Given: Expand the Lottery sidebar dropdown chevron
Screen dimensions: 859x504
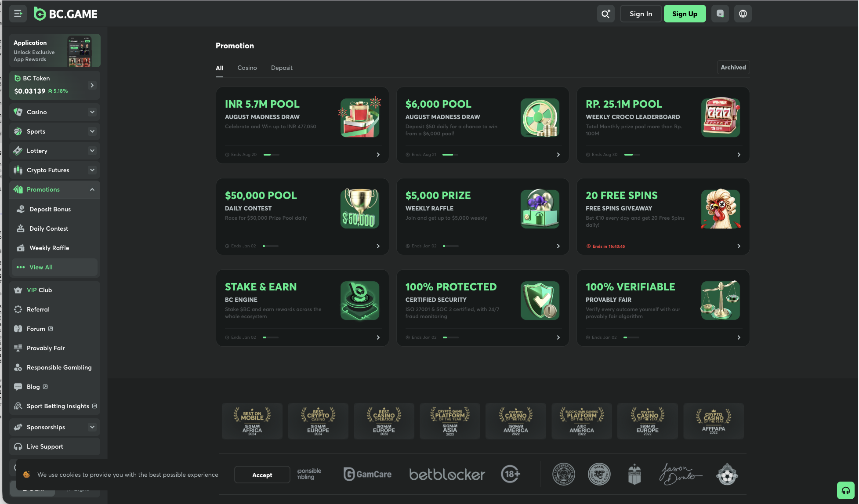Looking at the screenshot, I should point(92,151).
